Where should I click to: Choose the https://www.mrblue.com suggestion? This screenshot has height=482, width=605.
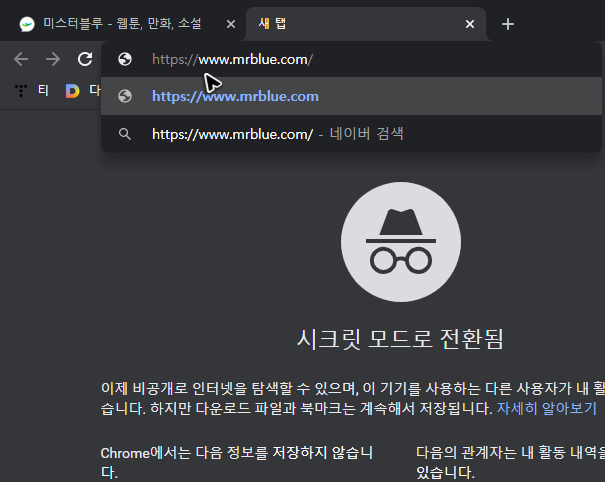[x=351, y=96]
